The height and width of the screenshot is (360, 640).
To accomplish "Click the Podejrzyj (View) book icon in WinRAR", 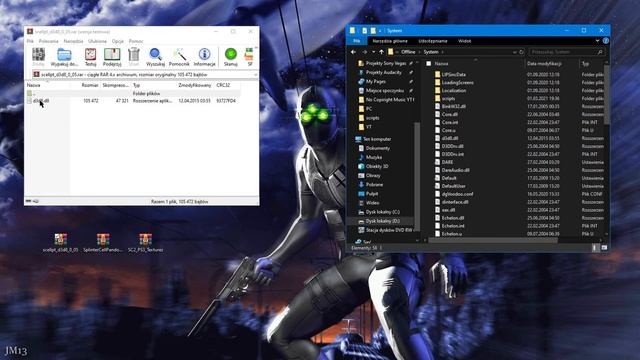I will (112, 57).
